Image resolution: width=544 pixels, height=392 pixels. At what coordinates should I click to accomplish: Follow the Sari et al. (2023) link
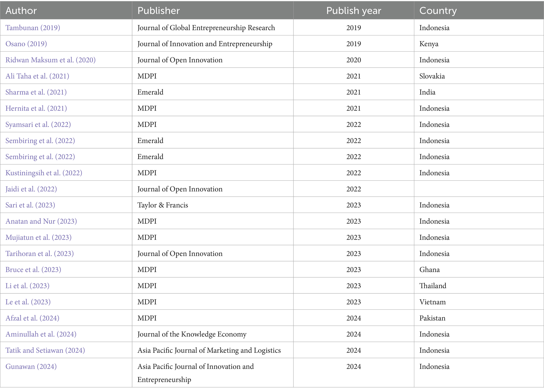pyautogui.click(x=30, y=205)
